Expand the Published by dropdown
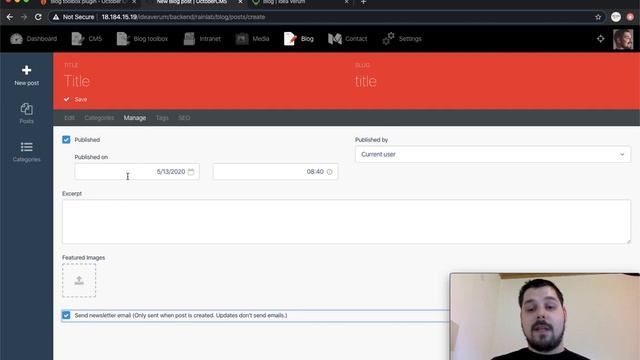The image size is (640, 360). [x=493, y=154]
